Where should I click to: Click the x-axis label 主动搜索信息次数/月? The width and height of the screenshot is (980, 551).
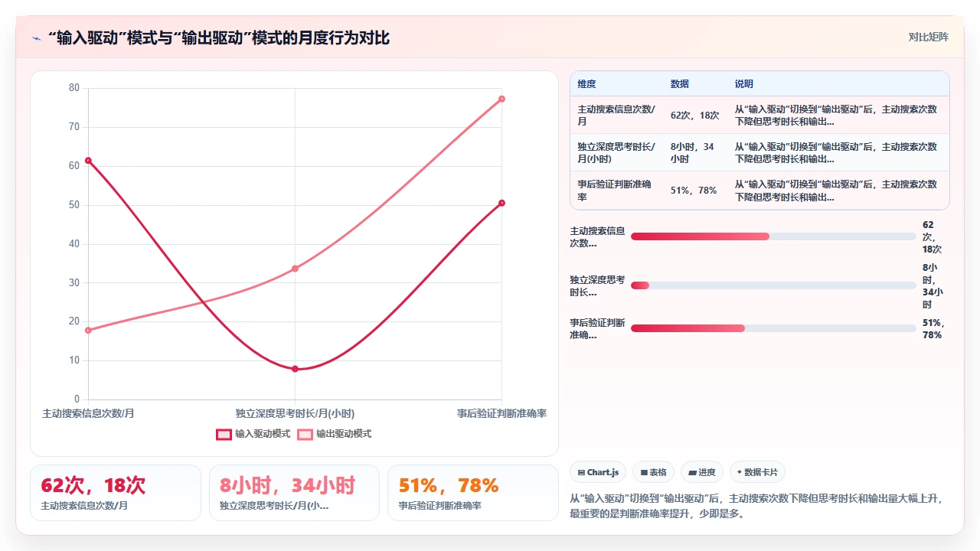88,413
